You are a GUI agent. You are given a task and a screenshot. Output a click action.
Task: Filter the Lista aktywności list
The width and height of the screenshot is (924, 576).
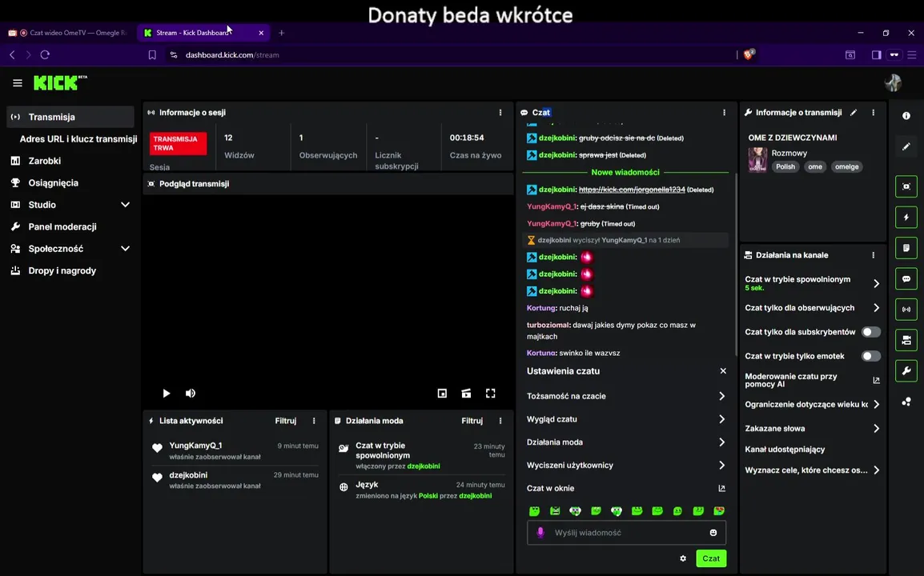286,421
